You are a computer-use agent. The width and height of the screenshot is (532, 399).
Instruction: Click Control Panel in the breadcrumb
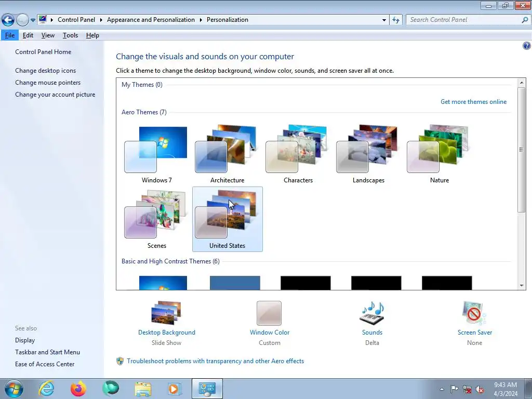76,20
